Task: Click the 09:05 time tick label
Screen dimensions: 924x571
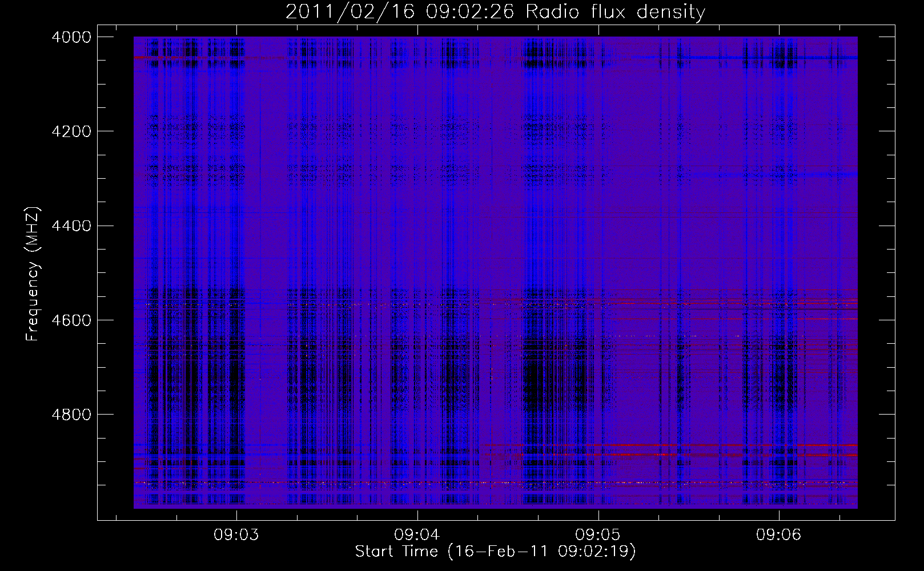Action: click(598, 535)
